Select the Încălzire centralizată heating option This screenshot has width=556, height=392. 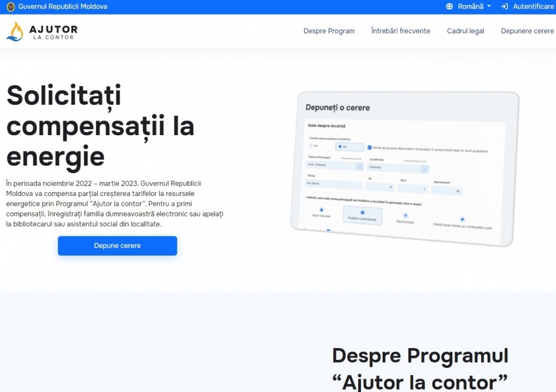click(x=362, y=214)
